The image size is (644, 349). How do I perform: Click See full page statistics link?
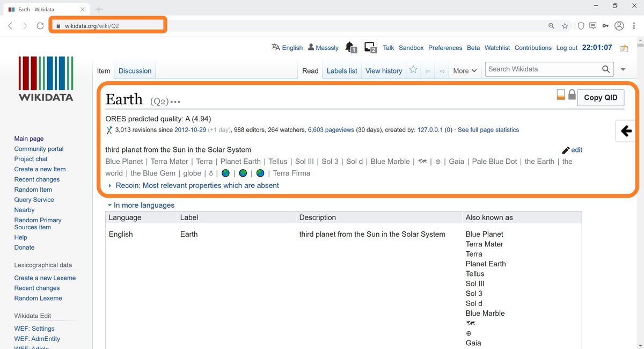coord(488,130)
